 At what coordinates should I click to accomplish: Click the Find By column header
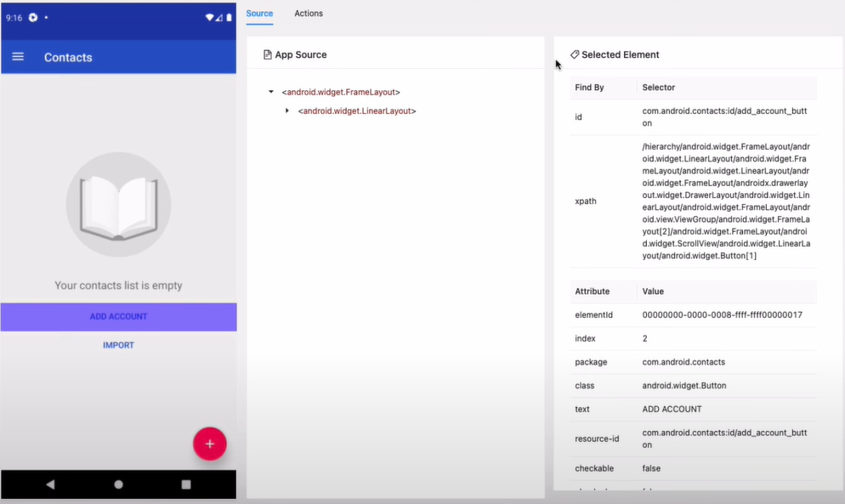(x=589, y=88)
